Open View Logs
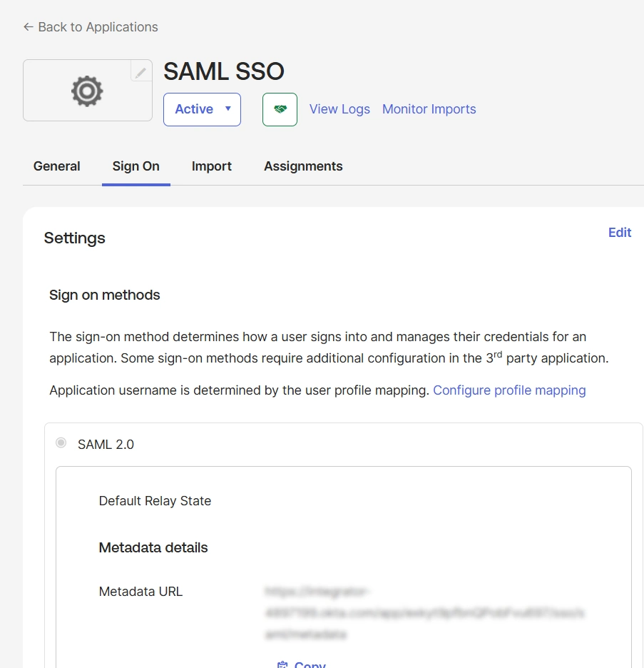Viewport: 644px width, 668px height. pyautogui.click(x=339, y=109)
